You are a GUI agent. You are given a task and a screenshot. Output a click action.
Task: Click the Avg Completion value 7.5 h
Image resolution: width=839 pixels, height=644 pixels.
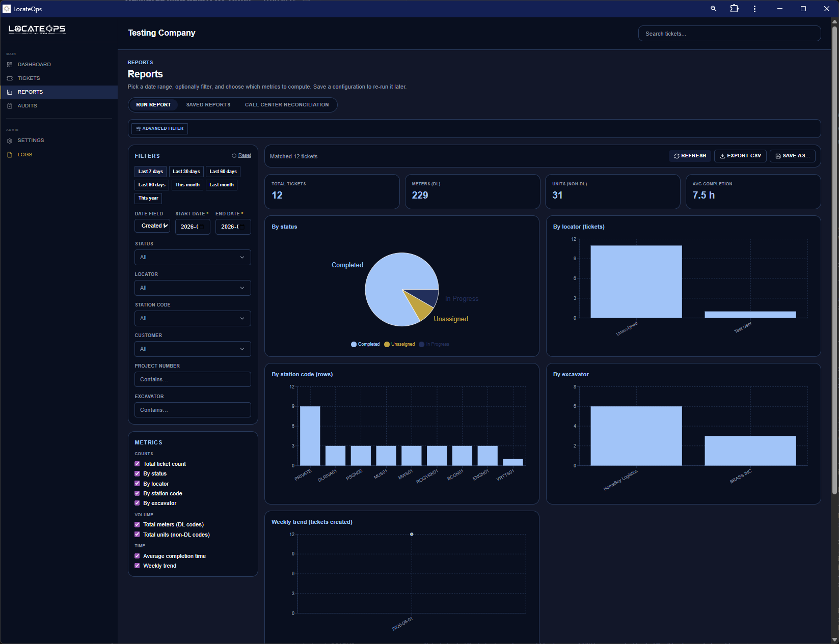pos(703,195)
